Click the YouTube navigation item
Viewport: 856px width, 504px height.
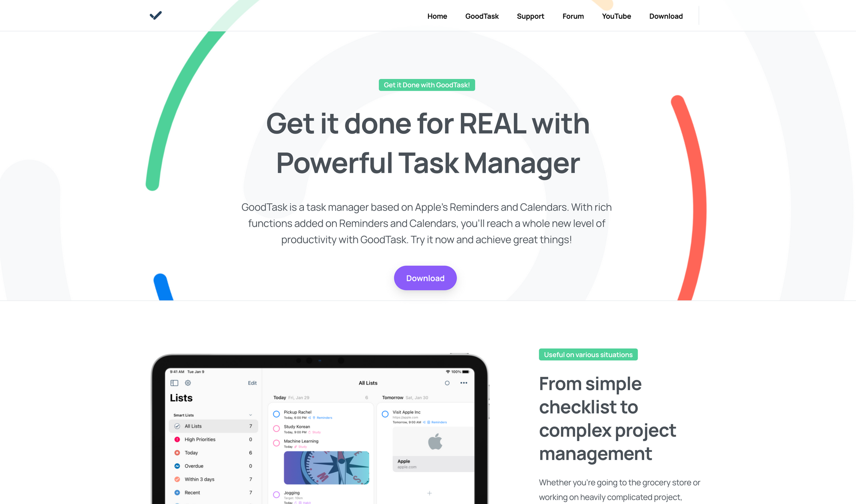click(616, 16)
